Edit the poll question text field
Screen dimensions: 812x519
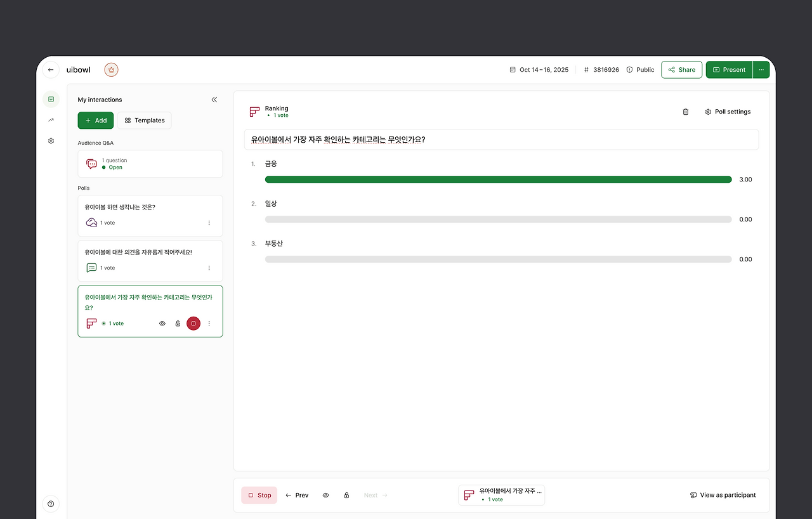501,140
